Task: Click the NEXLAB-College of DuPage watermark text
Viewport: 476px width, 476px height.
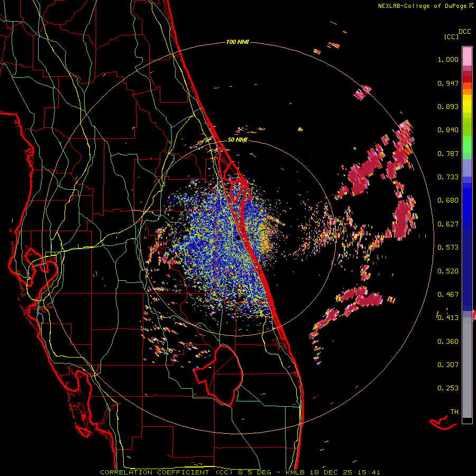Action: 425,6
